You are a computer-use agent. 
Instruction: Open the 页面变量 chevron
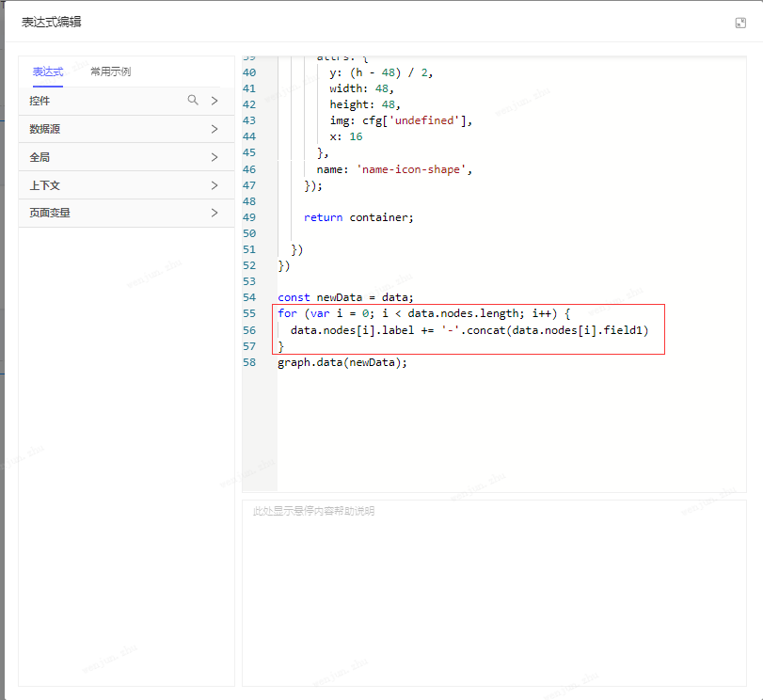tap(215, 213)
